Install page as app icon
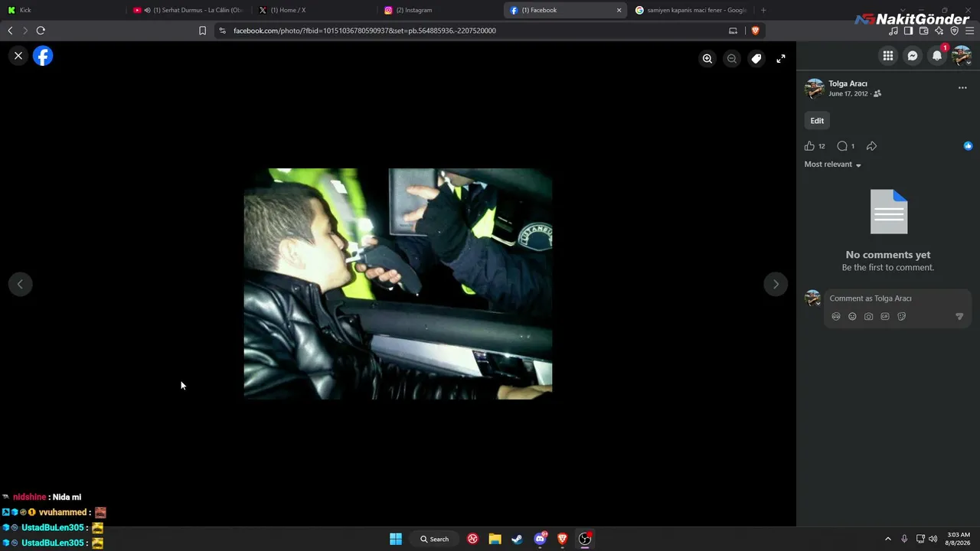The image size is (980, 551). [x=733, y=31]
